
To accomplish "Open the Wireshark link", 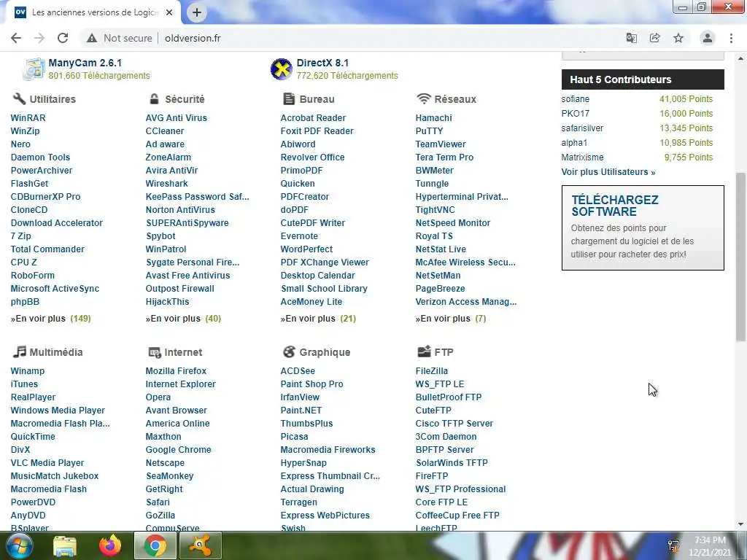I will coord(167,183).
